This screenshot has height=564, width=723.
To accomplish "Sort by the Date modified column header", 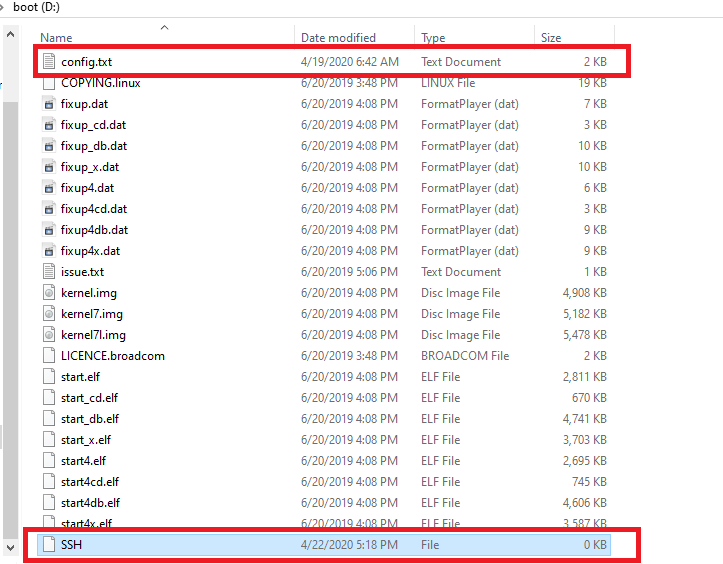I will pos(338,38).
